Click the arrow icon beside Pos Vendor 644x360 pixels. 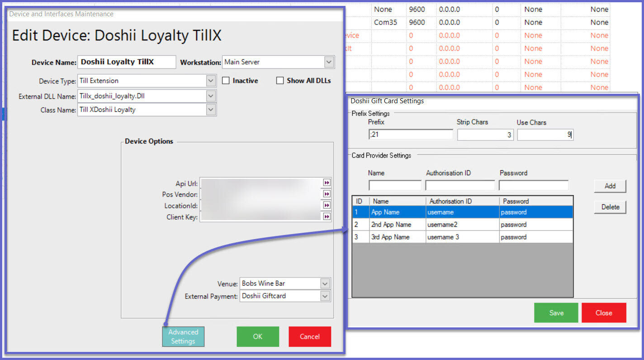point(327,194)
